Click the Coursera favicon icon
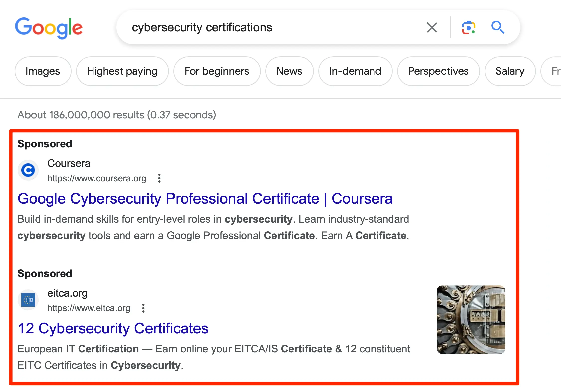 pos(28,170)
